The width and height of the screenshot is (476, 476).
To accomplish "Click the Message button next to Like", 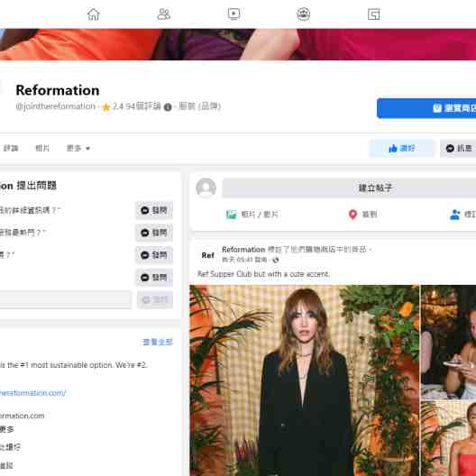I will tap(458, 148).
